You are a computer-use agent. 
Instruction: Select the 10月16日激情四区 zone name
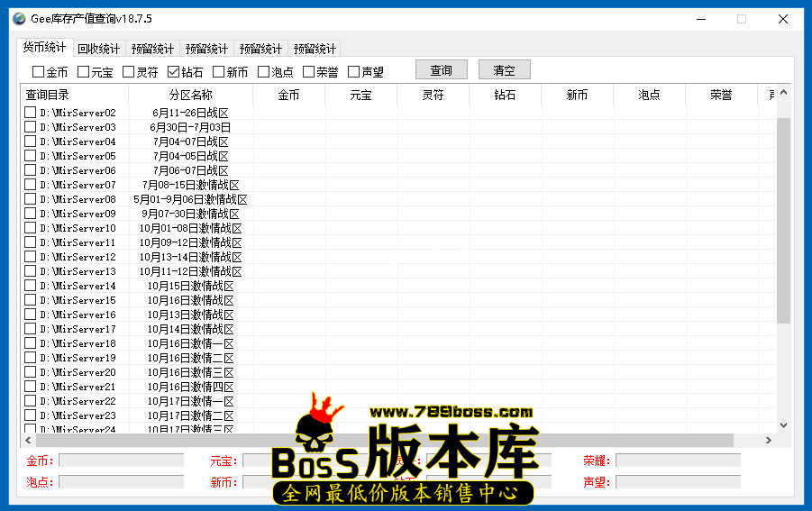[x=190, y=387]
